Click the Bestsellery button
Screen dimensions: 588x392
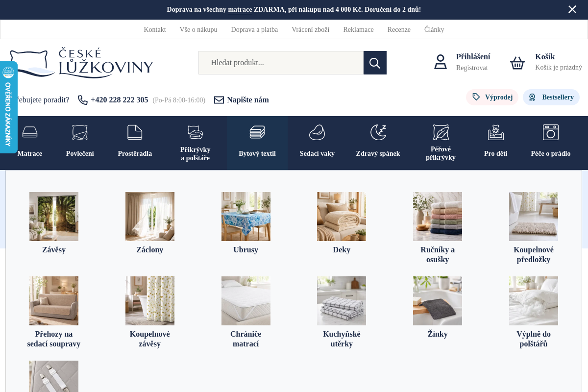[551, 97]
